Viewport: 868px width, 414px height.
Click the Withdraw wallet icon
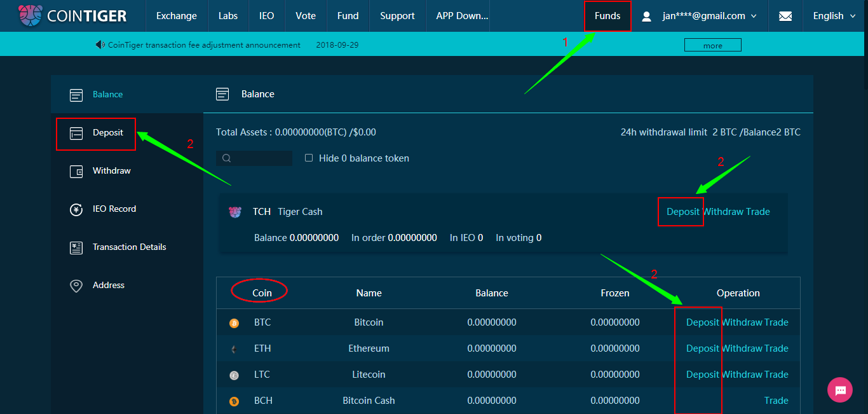[76, 171]
